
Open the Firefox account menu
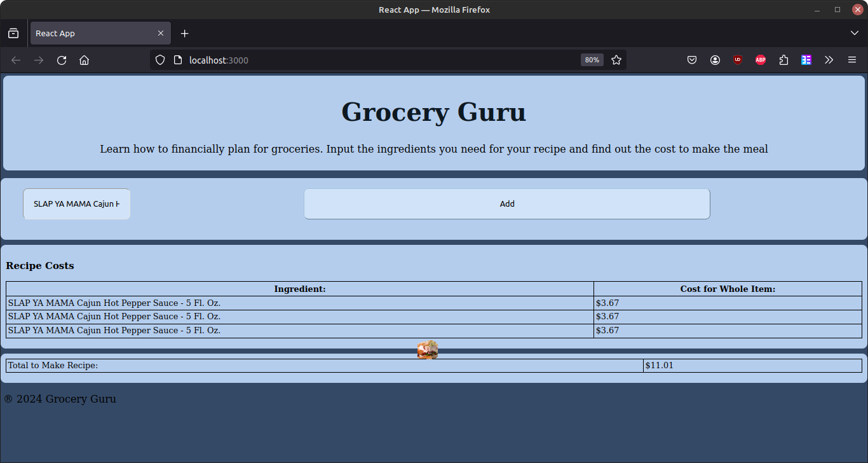point(715,60)
